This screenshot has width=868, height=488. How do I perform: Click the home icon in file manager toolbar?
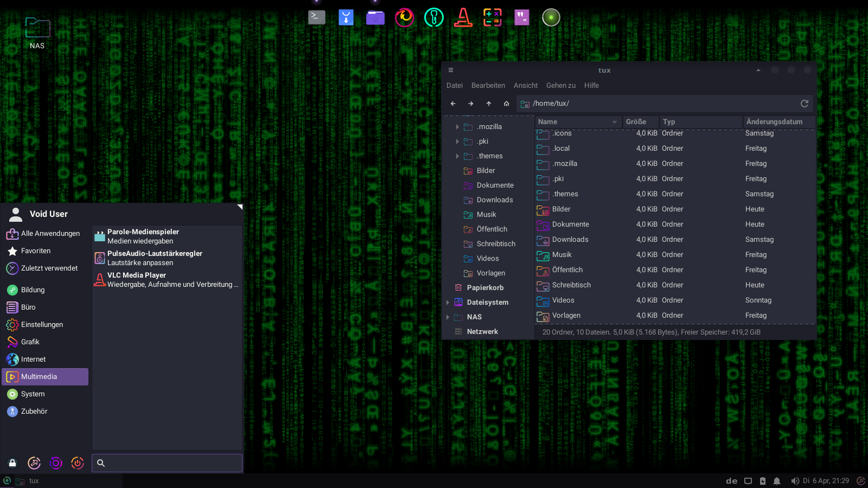click(x=507, y=104)
